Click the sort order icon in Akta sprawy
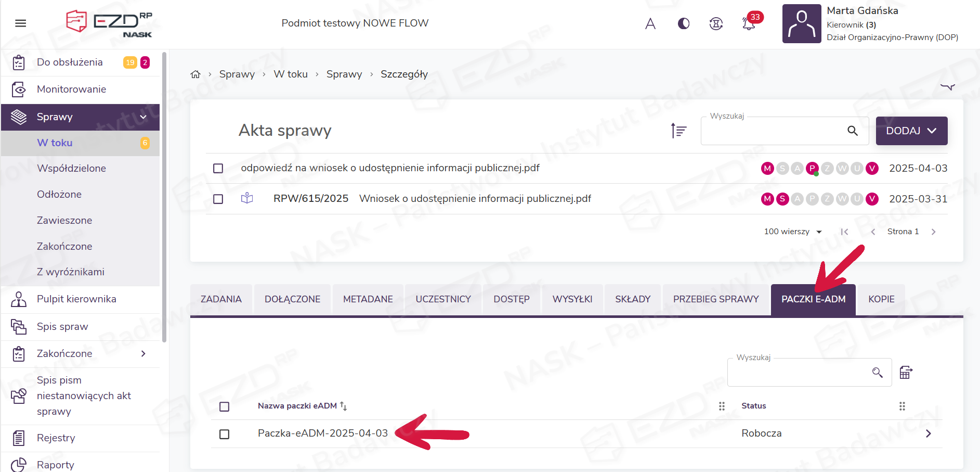Viewport: 980px width, 472px height. coord(678,131)
